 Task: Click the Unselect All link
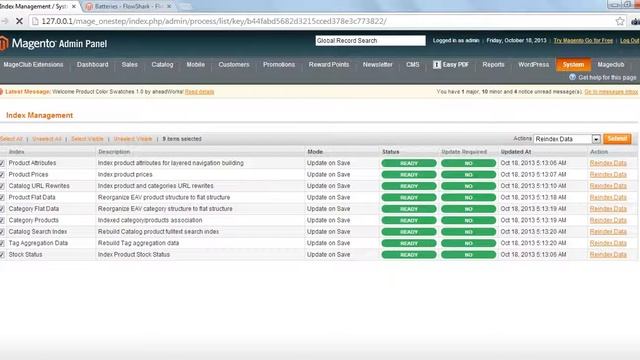(47, 139)
